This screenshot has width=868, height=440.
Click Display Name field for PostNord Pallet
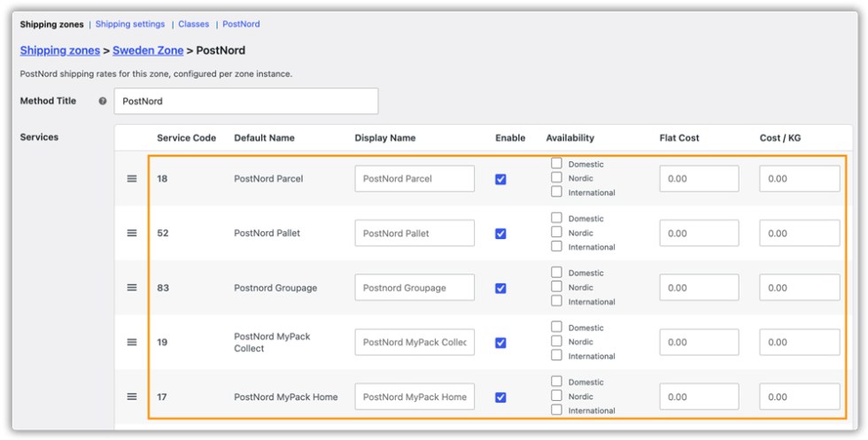(x=415, y=233)
